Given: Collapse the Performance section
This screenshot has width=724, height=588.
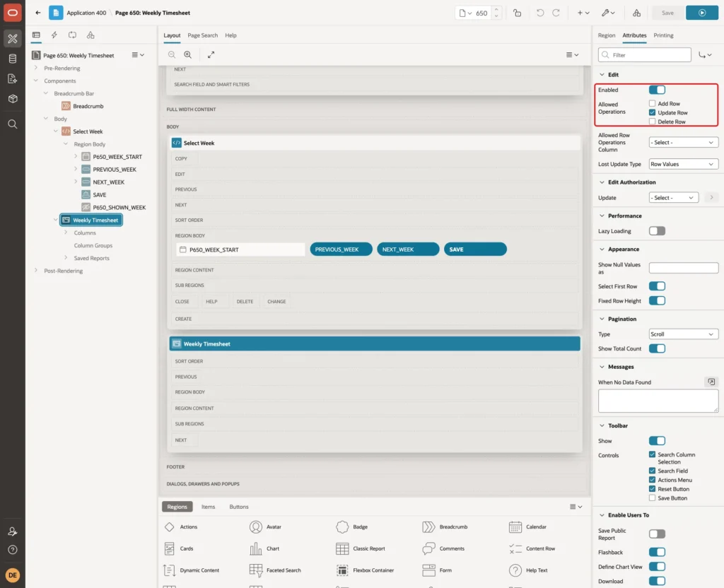Looking at the screenshot, I should pyautogui.click(x=602, y=216).
